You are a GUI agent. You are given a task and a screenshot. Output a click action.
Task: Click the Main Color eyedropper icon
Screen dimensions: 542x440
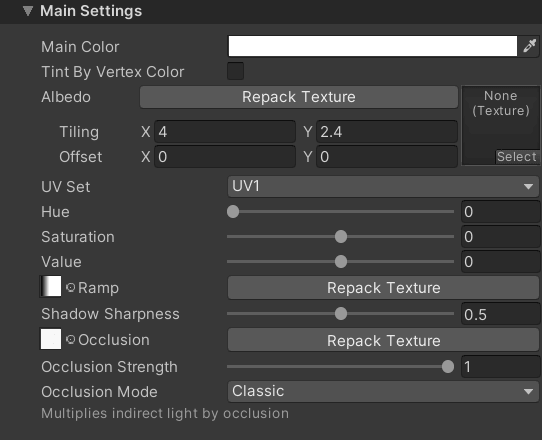(529, 46)
